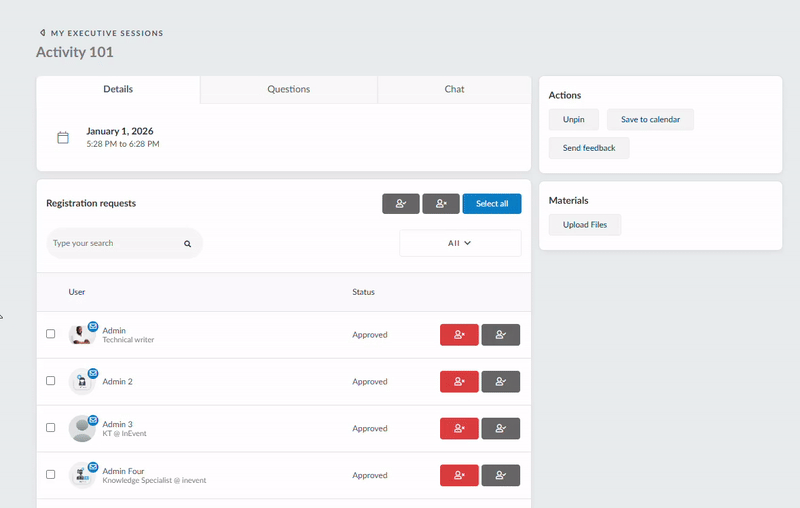
Task: Approve Admin Four with gray button
Action: click(x=501, y=475)
